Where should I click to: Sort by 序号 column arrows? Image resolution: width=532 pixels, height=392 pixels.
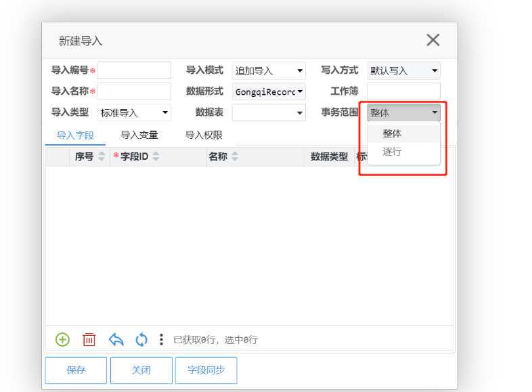pyautogui.click(x=102, y=157)
